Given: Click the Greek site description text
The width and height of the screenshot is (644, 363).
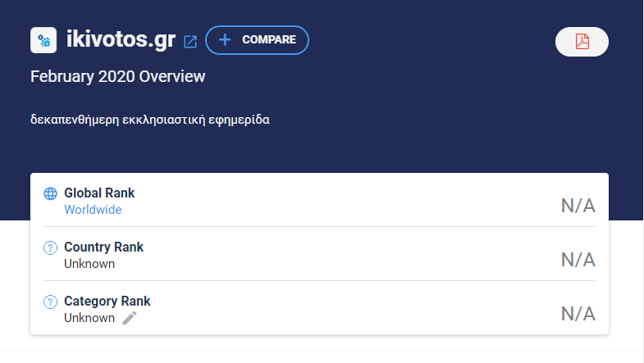Looking at the screenshot, I should 150,120.
